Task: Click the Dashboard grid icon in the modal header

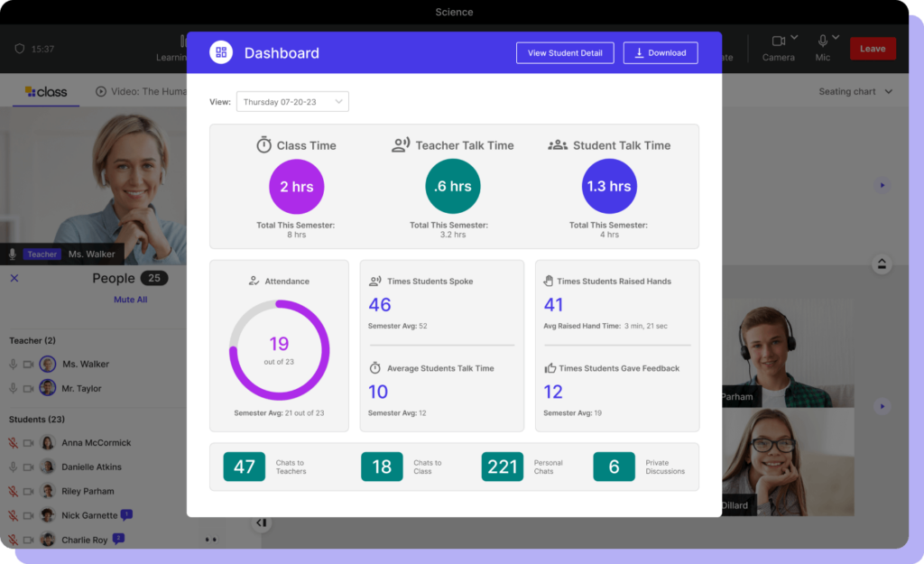Action: click(219, 52)
